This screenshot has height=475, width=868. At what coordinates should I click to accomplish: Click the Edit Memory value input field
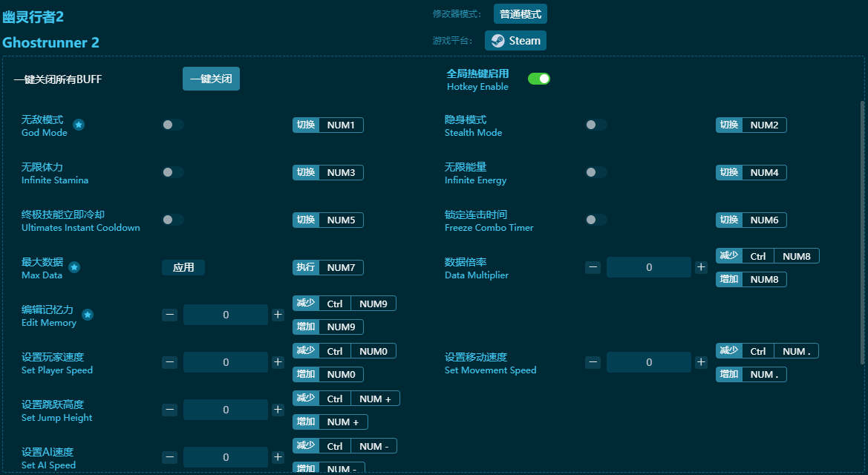point(226,315)
